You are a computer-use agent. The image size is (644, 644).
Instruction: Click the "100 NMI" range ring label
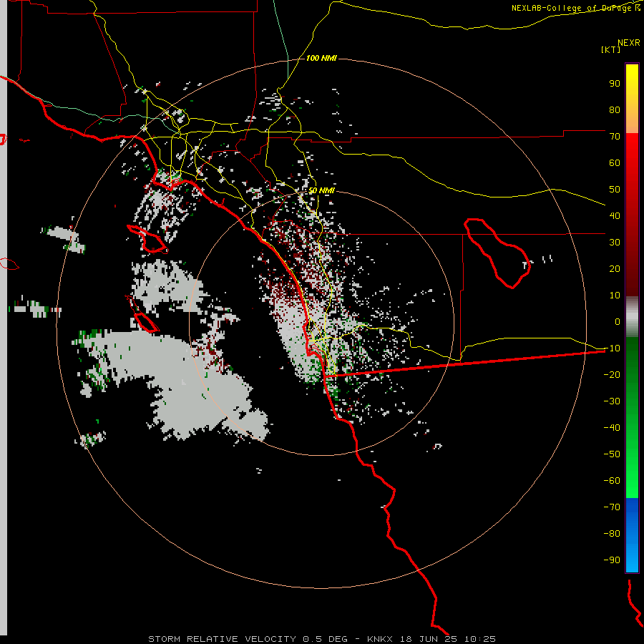(x=321, y=58)
